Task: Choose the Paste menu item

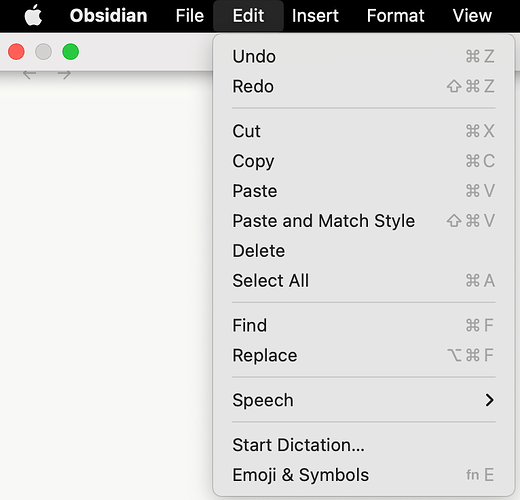Action: coord(363,191)
